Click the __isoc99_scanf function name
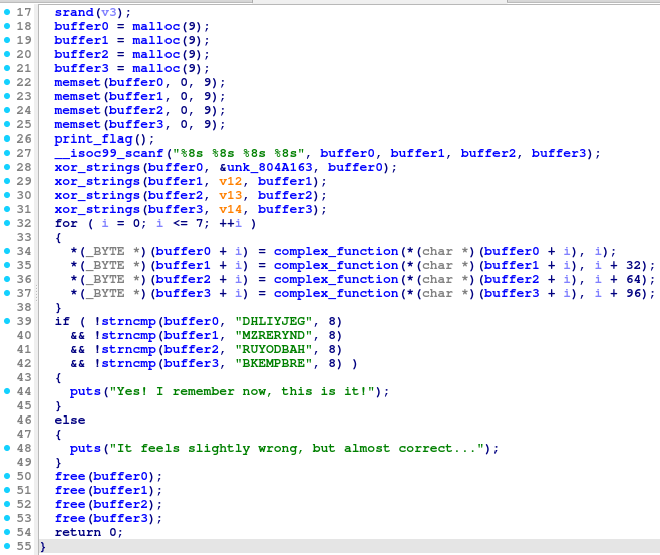The height and width of the screenshot is (555, 660). click(109, 153)
